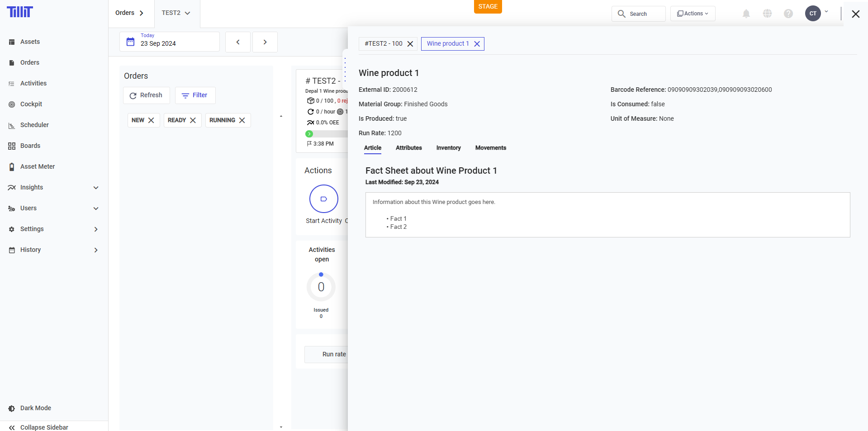Switch to the Movements tab

pos(490,148)
